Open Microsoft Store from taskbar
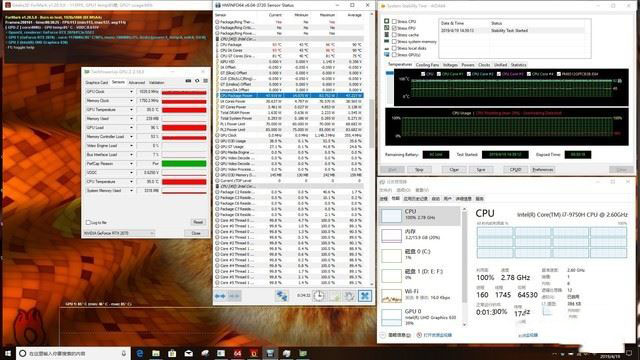The image size is (640, 360). coord(172,353)
